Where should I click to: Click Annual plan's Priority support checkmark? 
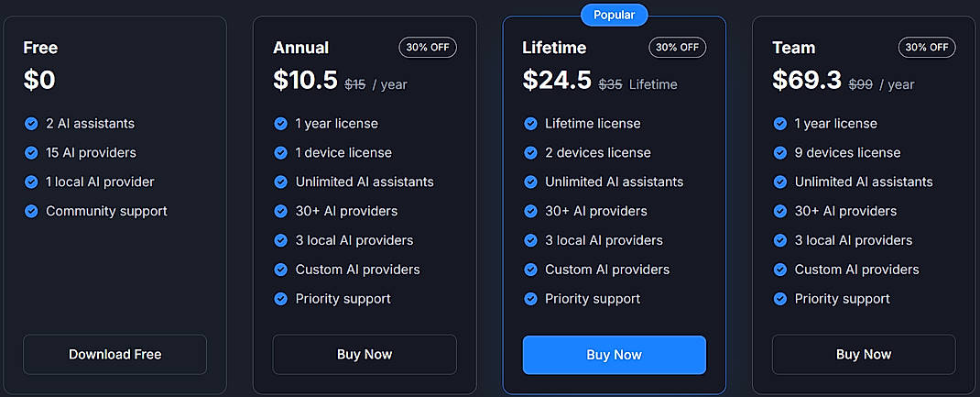(x=280, y=299)
